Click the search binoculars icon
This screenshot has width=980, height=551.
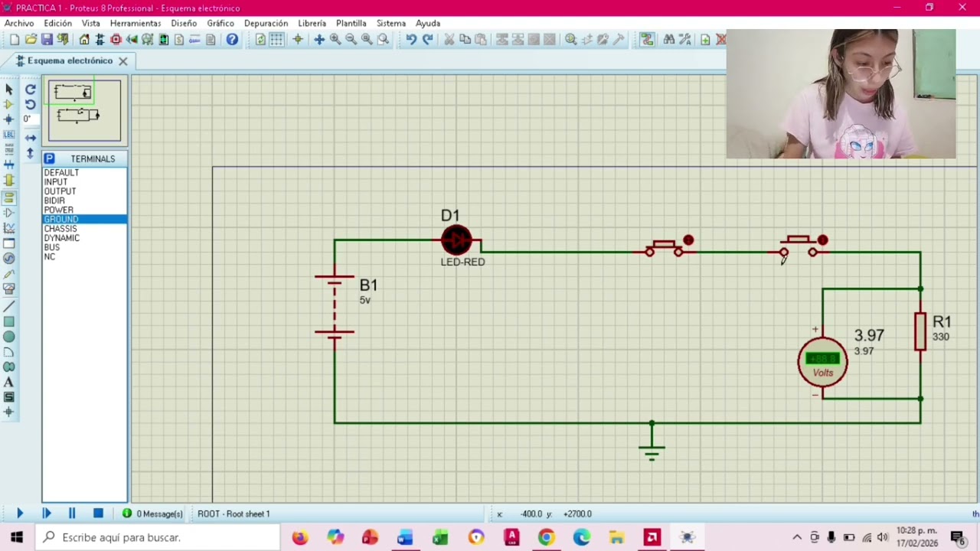click(x=669, y=40)
